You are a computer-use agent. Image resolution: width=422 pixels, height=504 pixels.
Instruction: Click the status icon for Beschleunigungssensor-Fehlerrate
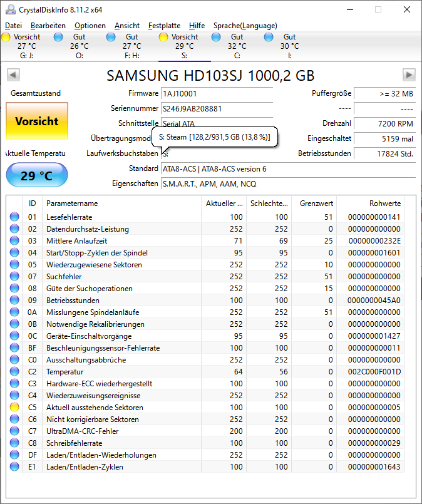tap(14, 347)
